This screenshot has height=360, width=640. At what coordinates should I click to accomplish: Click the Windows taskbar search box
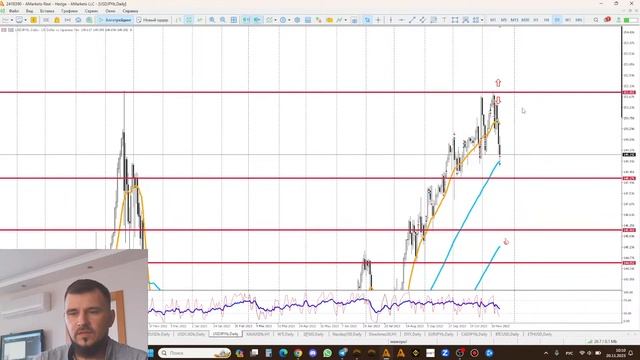pos(194,353)
